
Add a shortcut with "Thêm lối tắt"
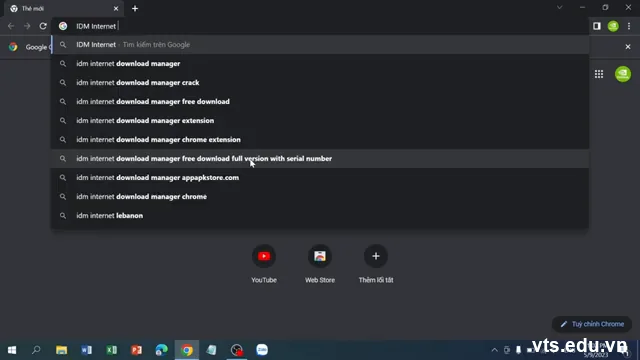[376, 264]
